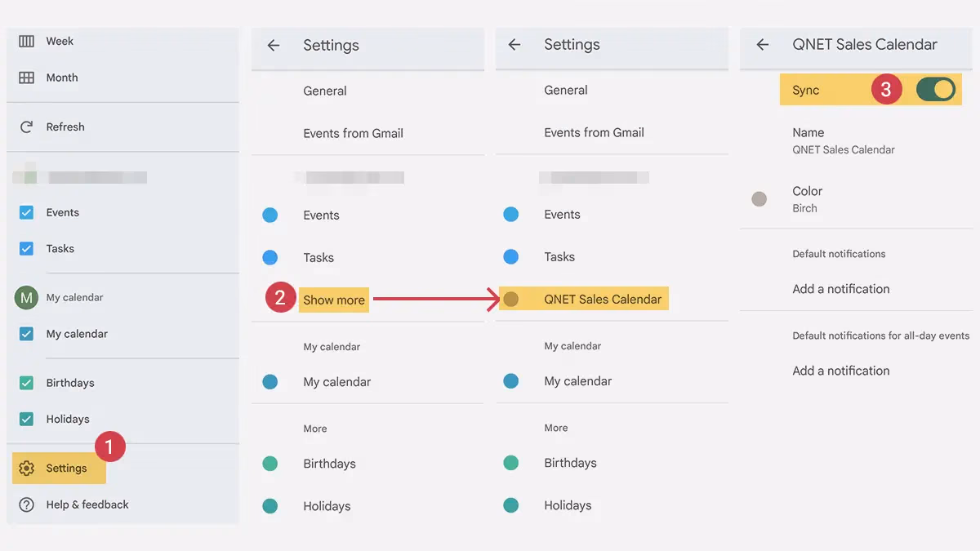Click Refresh label in sidebar
This screenshot has width=980, height=551.
(x=65, y=127)
